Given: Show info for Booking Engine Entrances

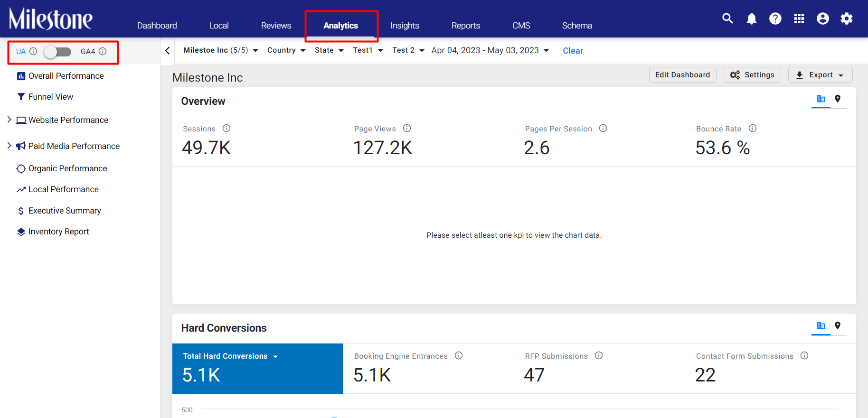Looking at the screenshot, I should pos(459,355).
